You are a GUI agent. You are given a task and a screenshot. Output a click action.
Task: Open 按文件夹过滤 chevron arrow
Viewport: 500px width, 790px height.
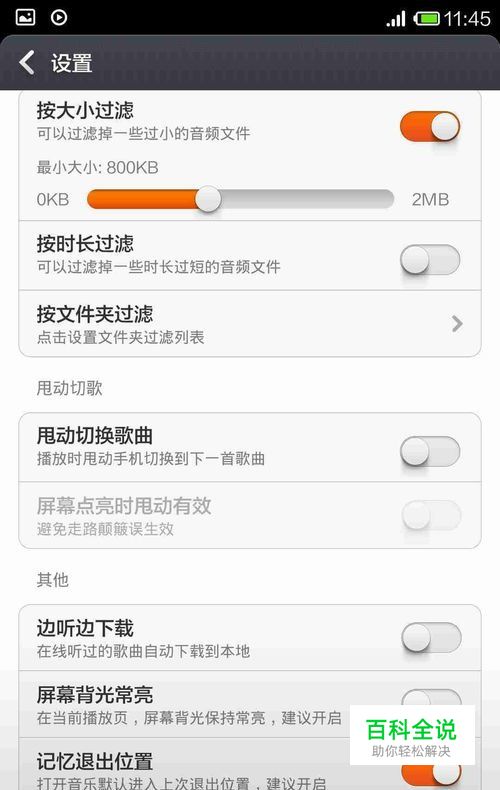(x=457, y=323)
